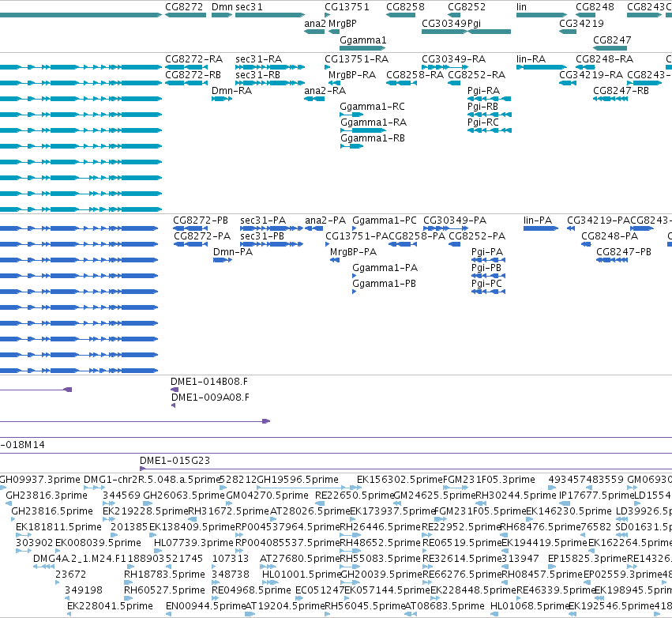Select the EK228041.5prime EST label

coord(110,606)
